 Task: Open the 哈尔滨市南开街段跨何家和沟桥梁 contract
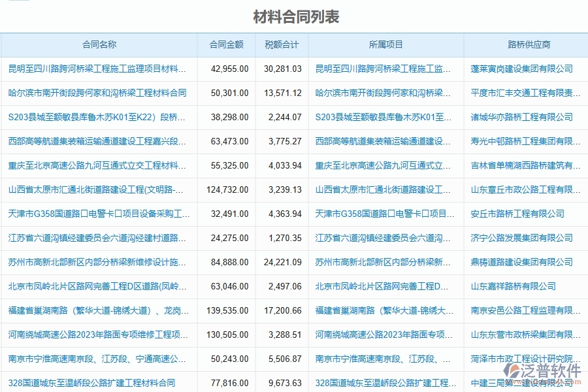99,92
